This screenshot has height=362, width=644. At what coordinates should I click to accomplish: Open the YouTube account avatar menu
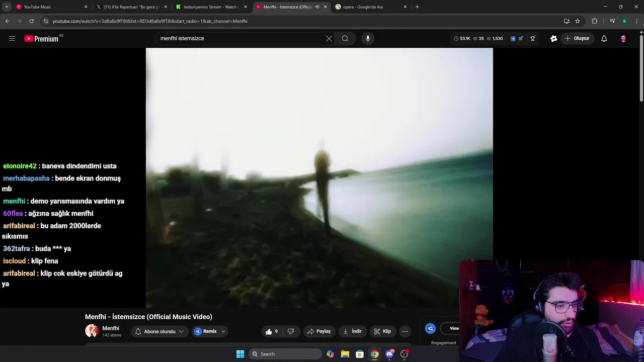pyautogui.click(x=623, y=38)
